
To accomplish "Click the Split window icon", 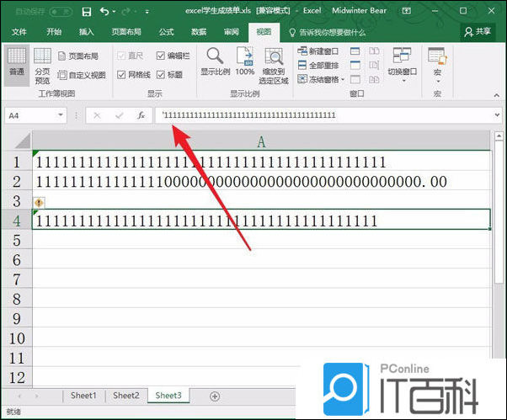I will tap(355, 51).
